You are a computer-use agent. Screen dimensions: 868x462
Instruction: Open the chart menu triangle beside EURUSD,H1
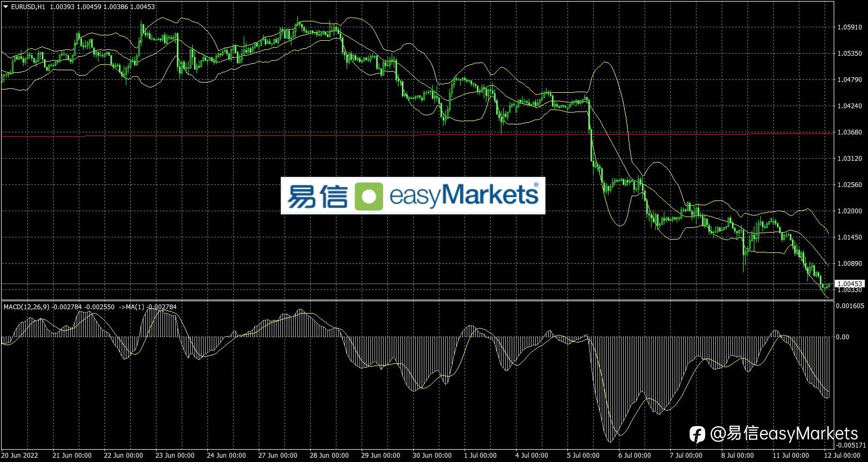coord(6,7)
